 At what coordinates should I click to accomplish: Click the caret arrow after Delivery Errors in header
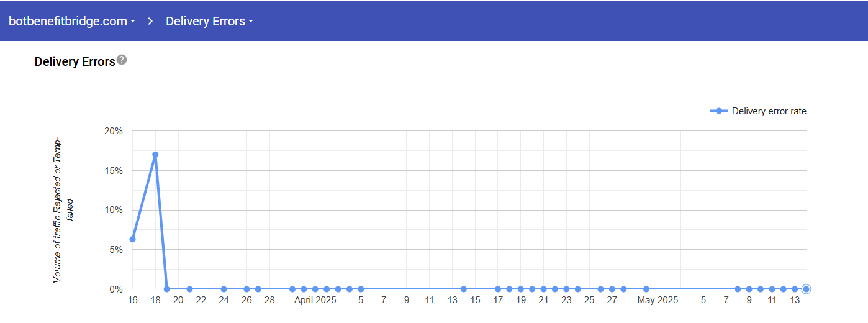tap(251, 22)
